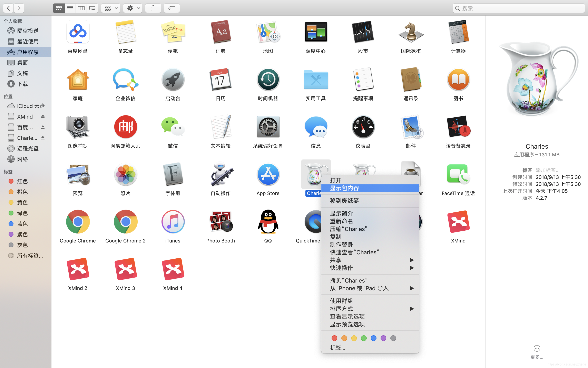Select 移到废纸篓 menu entry
This screenshot has height=368, width=588.
(x=370, y=201)
